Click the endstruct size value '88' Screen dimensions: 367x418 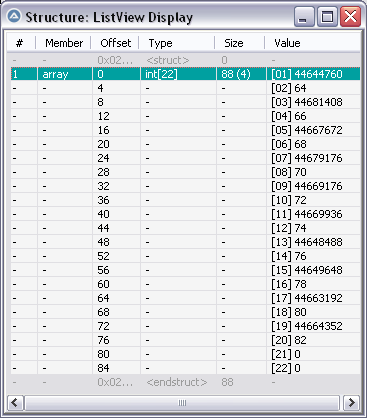[x=227, y=382]
